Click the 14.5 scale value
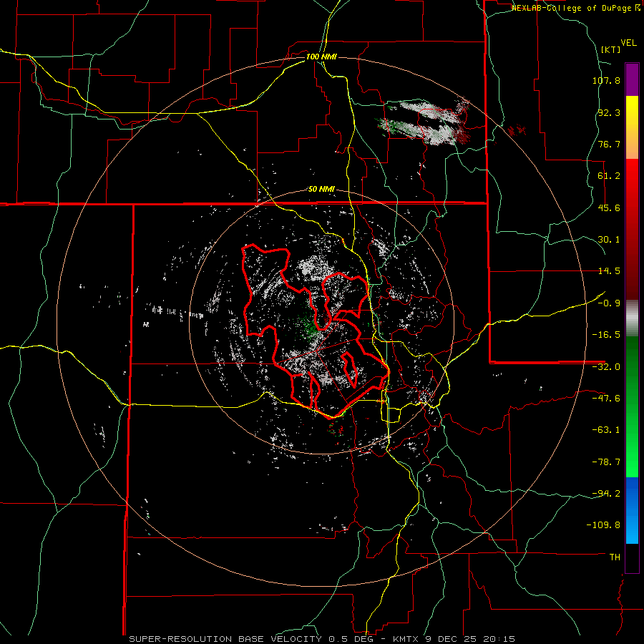The height and width of the screenshot is (644, 644). coord(609,271)
